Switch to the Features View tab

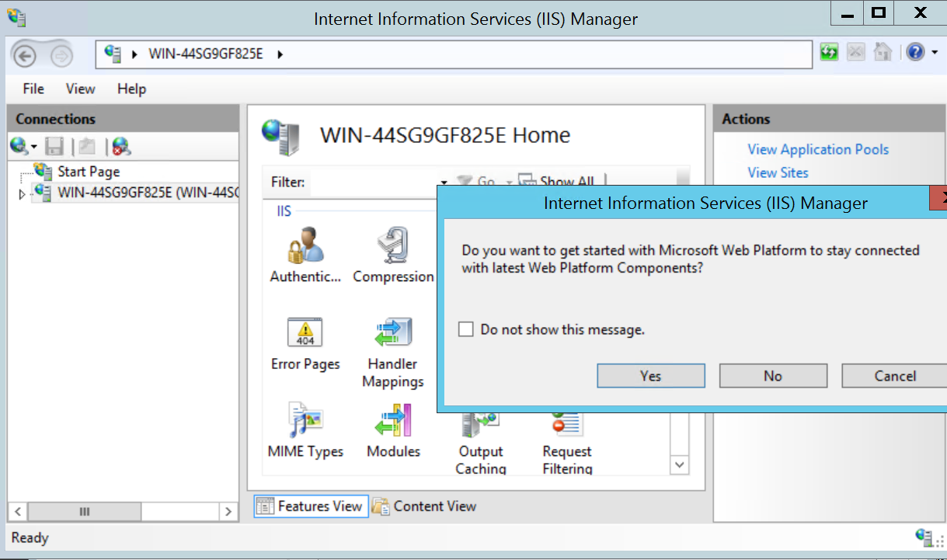click(x=310, y=506)
